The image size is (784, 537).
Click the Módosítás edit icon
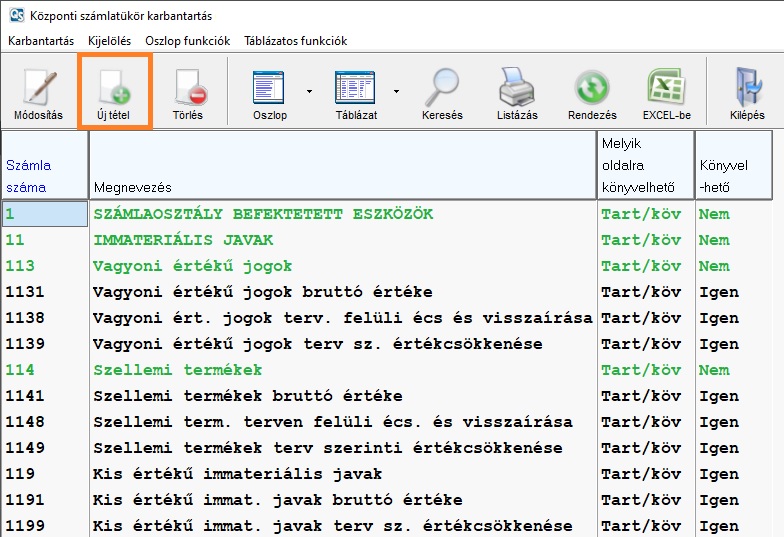click(39, 91)
